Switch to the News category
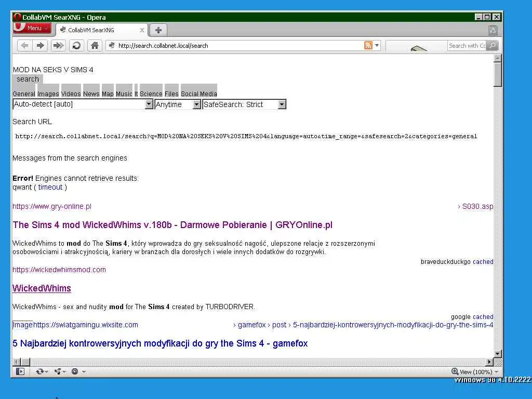Image resolution: width=532 pixels, height=399 pixels. coord(91,94)
